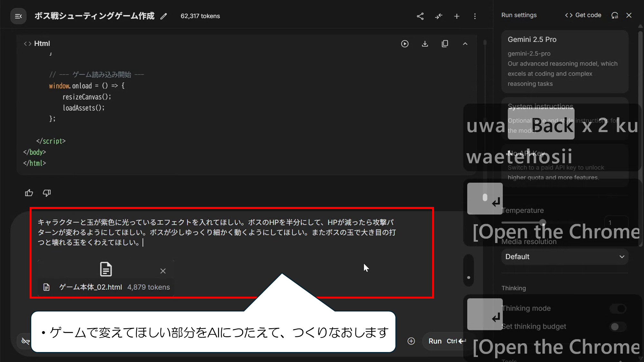Give the response a thumbs down

(x=47, y=193)
